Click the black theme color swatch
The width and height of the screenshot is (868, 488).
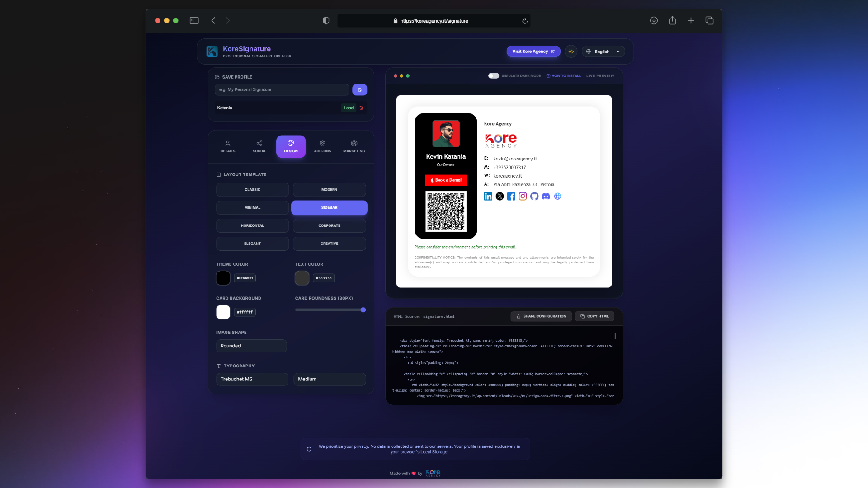click(x=223, y=278)
